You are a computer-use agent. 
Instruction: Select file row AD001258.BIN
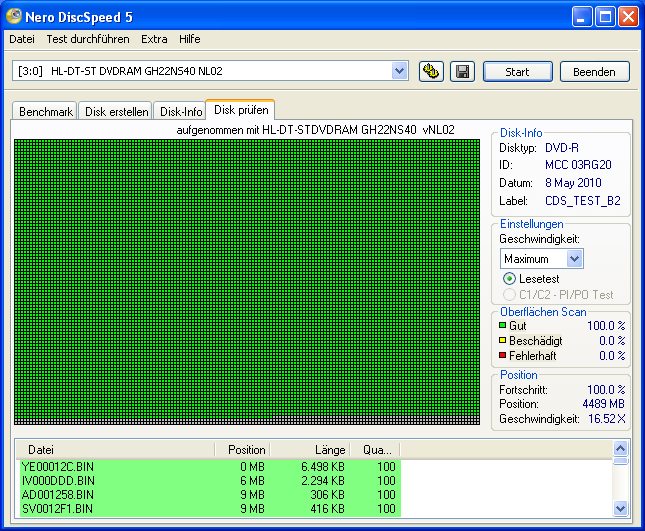tap(210, 495)
